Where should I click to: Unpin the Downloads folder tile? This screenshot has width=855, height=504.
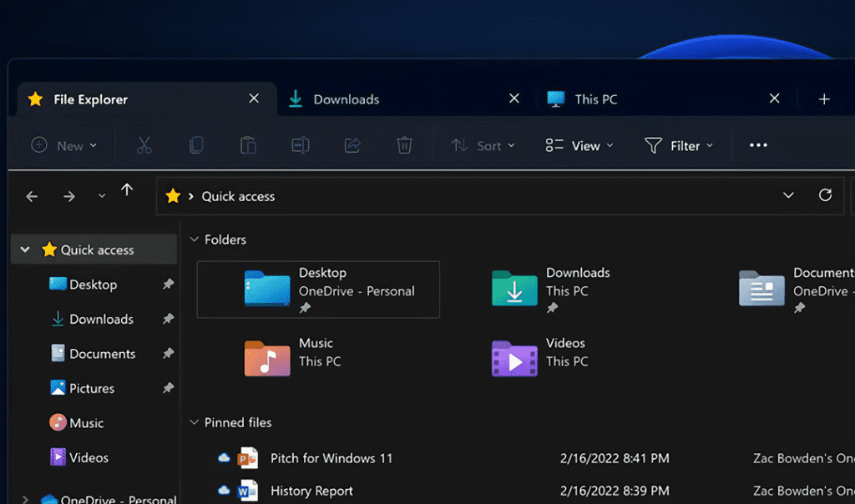coord(552,308)
